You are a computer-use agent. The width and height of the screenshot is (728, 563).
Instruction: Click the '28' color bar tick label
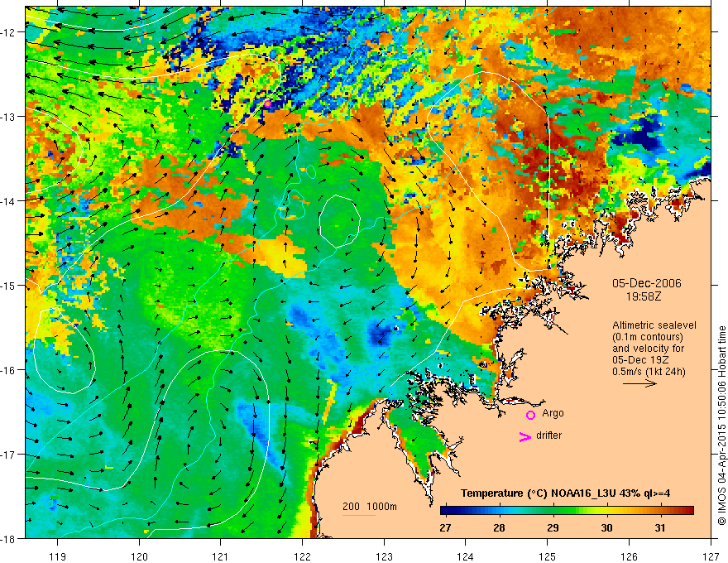pyautogui.click(x=499, y=527)
